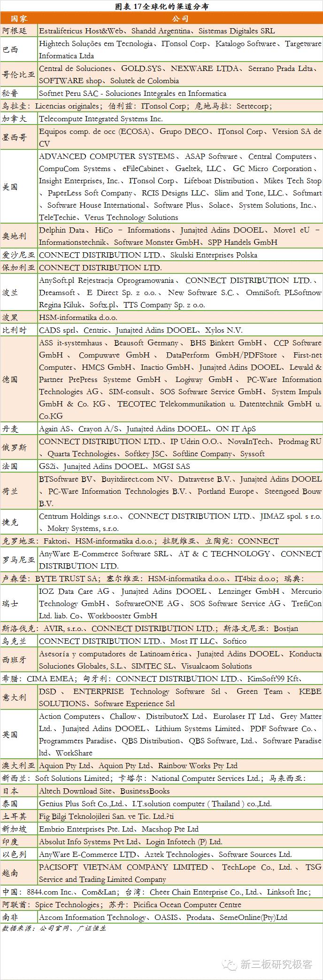The height and width of the screenshot is (980, 323).
Task: Click the 秘鲁 country cell
Action: (19, 93)
